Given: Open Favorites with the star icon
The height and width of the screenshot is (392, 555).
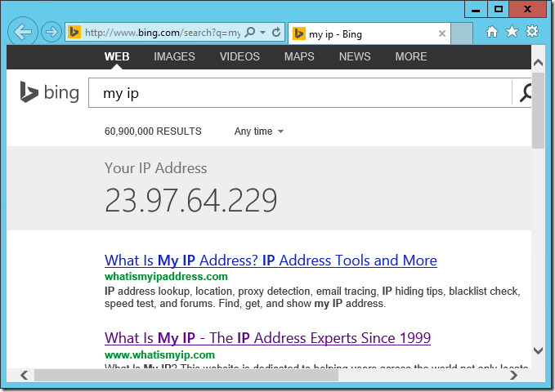Looking at the screenshot, I should point(512,32).
